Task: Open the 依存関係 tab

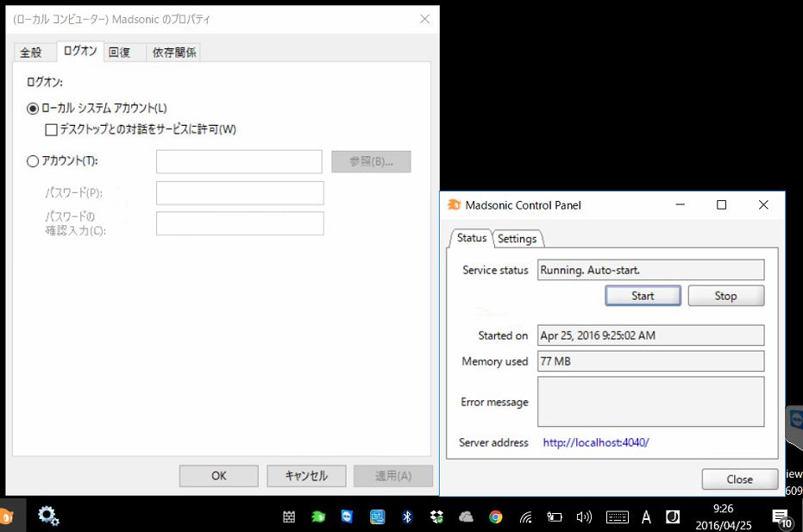Action: (173, 53)
